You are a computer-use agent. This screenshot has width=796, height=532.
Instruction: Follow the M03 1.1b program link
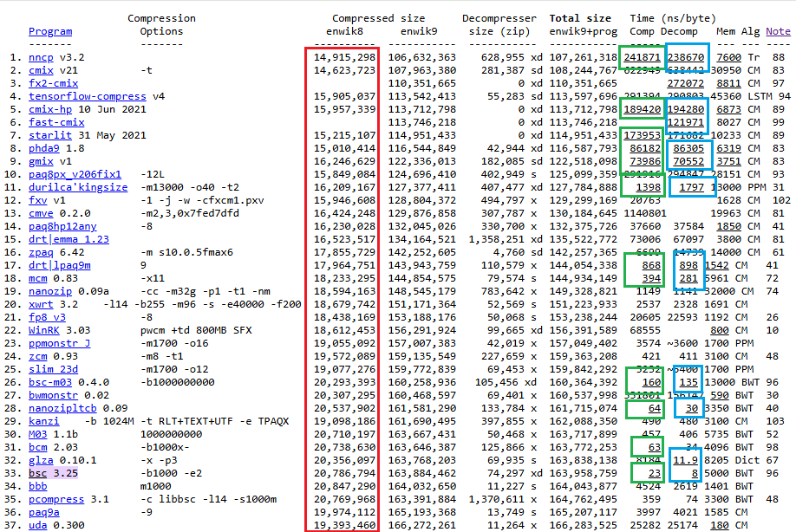click(38, 435)
